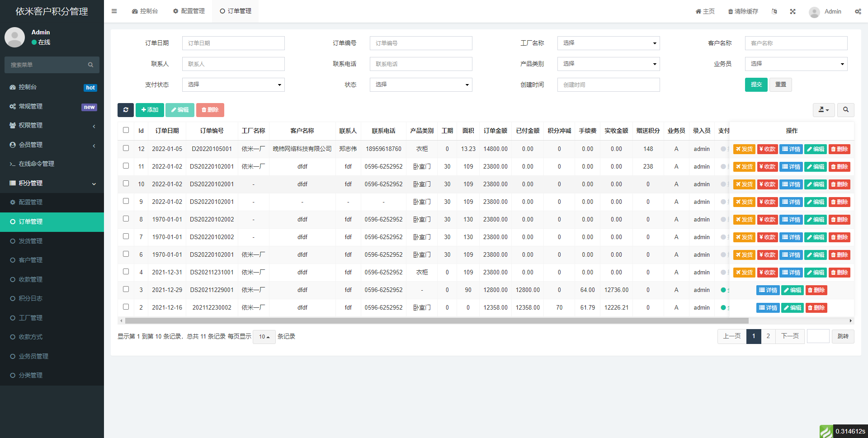
Task: Tick the checkbox for order Id 3
Action: click(x=126, y=289)
